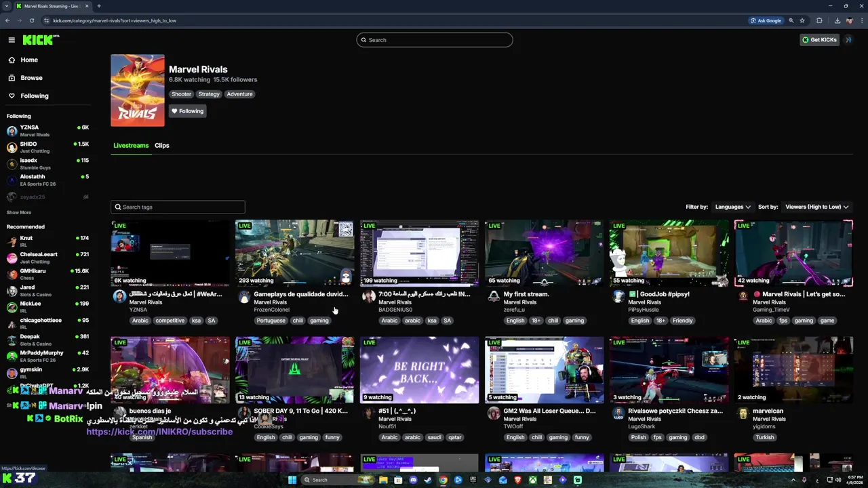Bookmark this page with star icon
The width and height of the screenshot is (868, 488).
pyautogui.click(x=802, y=20)
